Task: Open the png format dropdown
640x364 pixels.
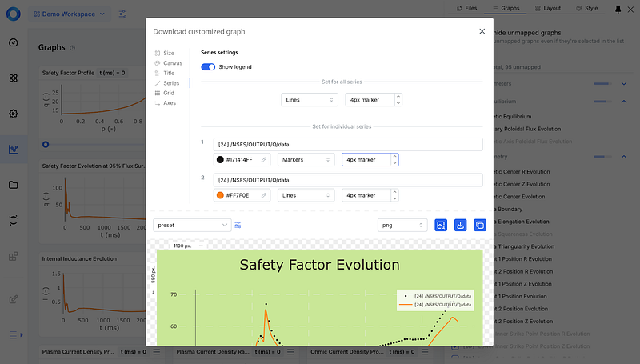Action: tap(402, 226)
